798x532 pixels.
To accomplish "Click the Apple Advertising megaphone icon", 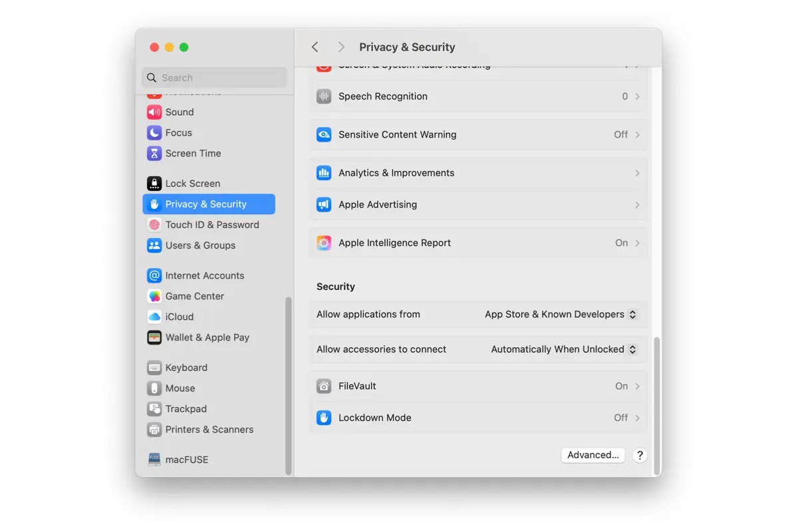I will [324, 205].
